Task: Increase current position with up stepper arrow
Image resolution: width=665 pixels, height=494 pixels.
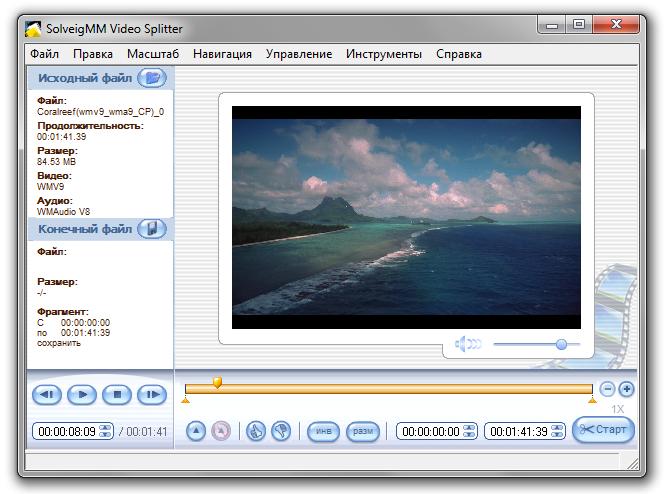Action: pyautogui.click(x=105, y=427)
